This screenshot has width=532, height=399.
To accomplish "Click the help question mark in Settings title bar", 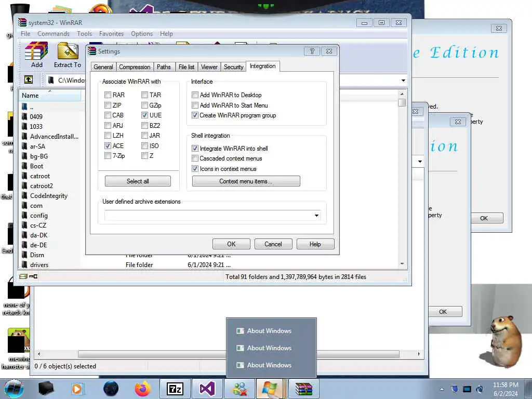I will pyautogui.click(x=312, y=51).
